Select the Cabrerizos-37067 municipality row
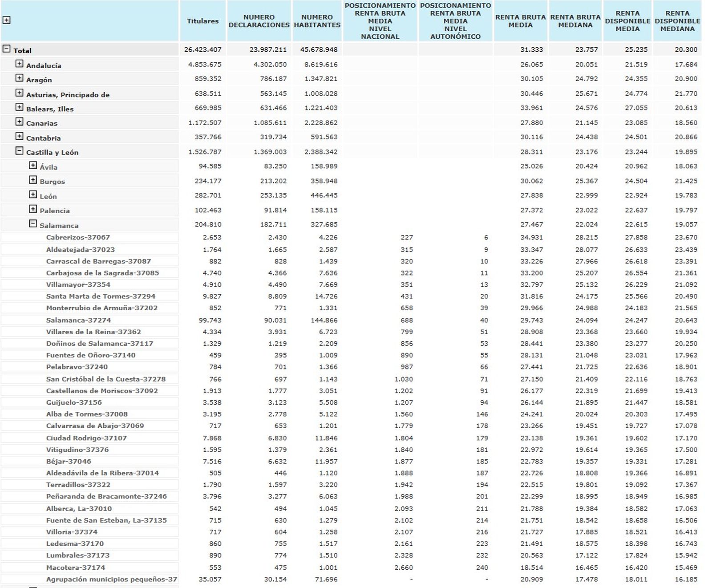This screenshot has height=588, width=712. point(78,238)
